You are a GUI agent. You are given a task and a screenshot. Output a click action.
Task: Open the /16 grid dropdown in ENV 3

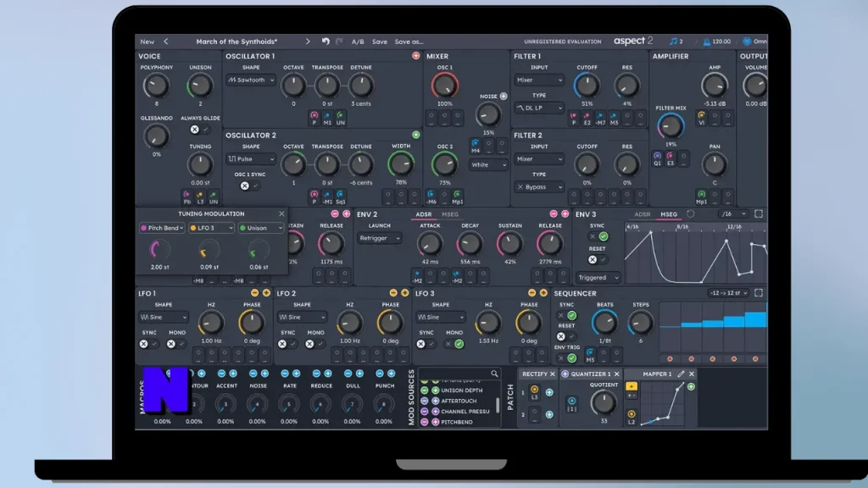pyautogui.click(x=734, y=214)
